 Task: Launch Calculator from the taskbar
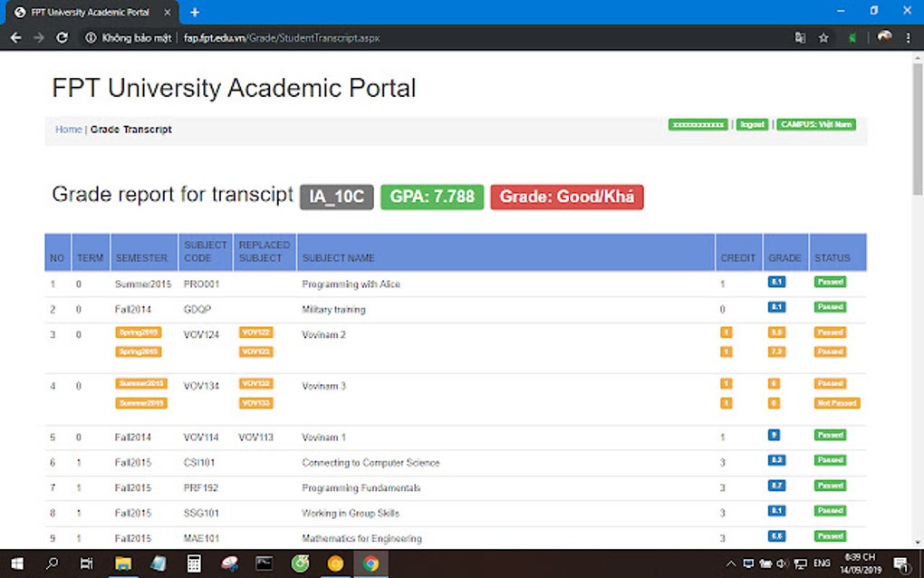tap(193, 563)
